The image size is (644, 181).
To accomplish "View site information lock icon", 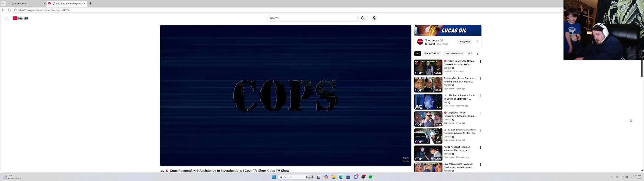I will tap(15, 10).
